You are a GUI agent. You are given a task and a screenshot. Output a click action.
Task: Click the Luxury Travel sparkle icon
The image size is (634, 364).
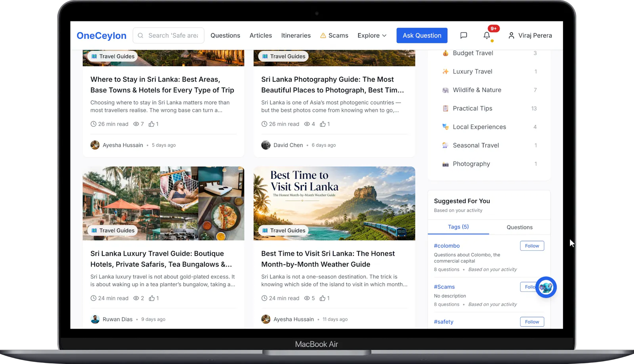pyautogui.click(x=445, y=72)
